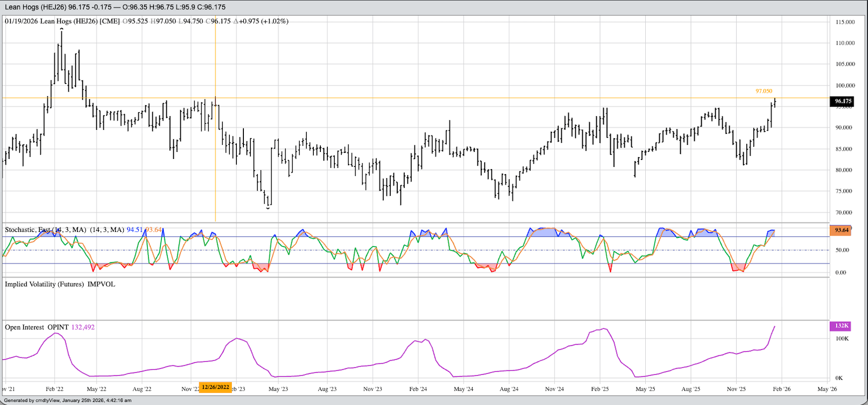The width and height of the screenshot is (868, 405).
Task: Click the Feb '26 time axis label
Action: 781,389
